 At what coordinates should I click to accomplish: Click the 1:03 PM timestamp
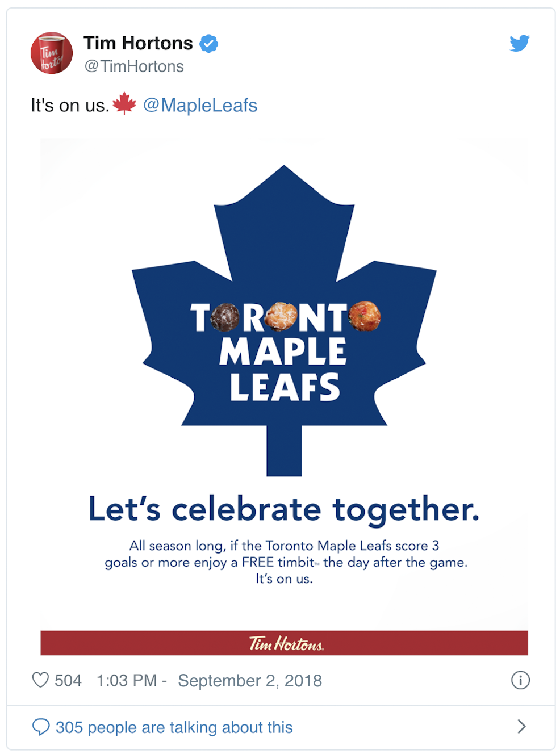click(x=127, y=680)
